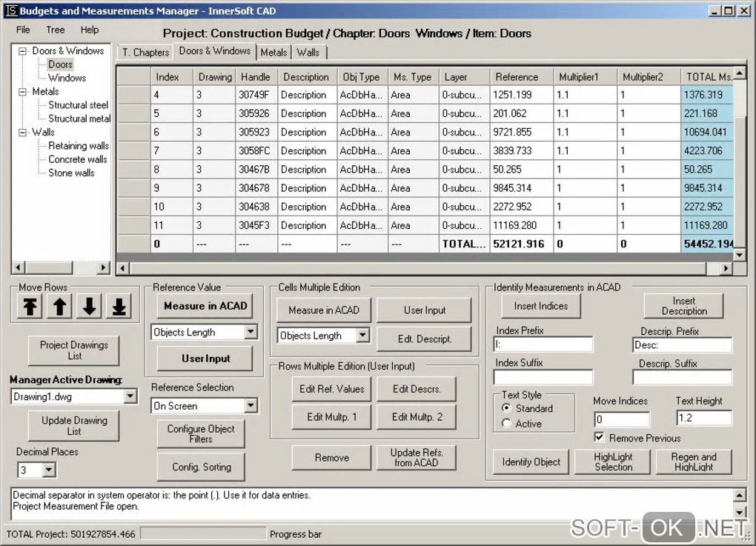Click the Insert Description button
The height and width of the screenshot is (546, 756).
[683, 306]
